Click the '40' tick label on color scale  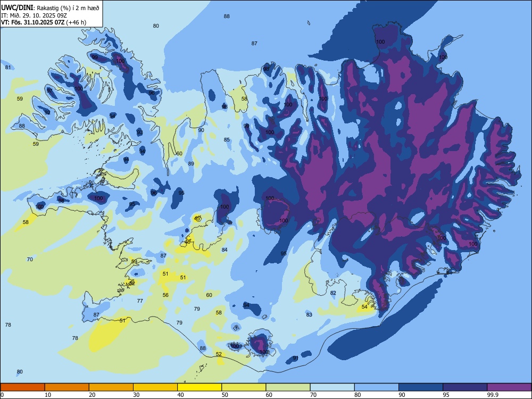click(x=180, y=395)
